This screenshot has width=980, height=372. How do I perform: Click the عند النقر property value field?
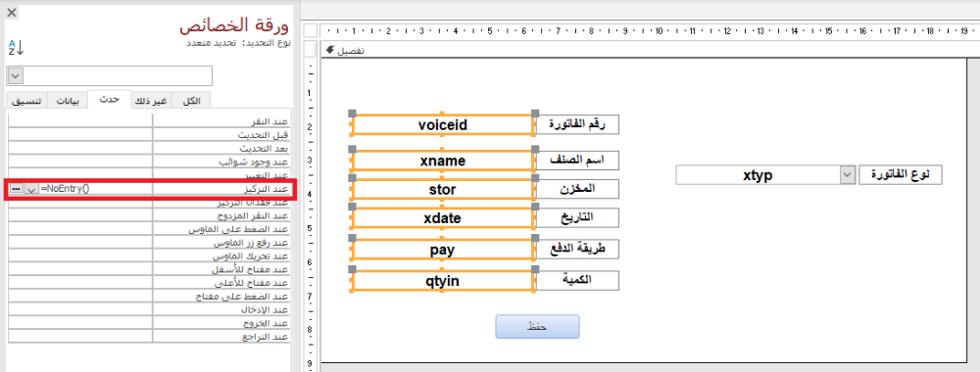click(80, 120)
